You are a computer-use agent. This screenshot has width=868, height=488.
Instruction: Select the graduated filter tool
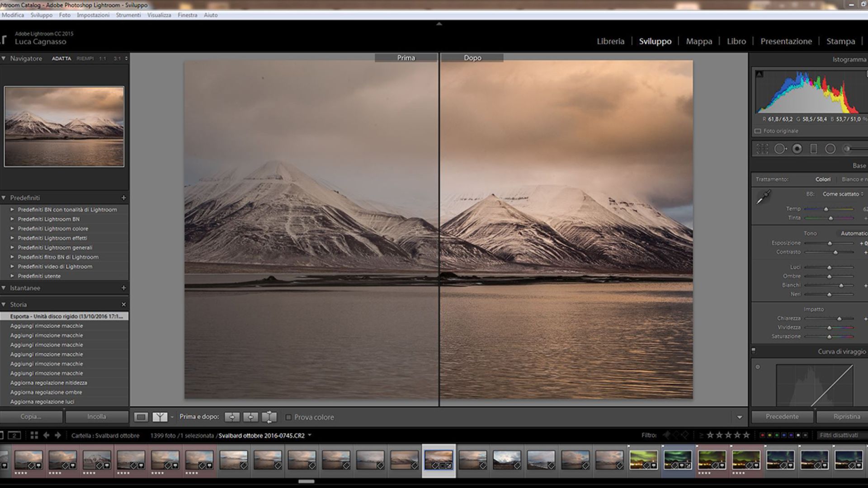tap(814, 149)
